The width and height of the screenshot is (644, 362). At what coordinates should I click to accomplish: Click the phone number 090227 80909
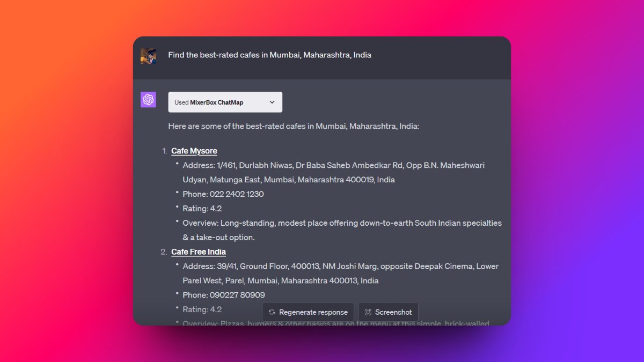[x=237, y=295]
